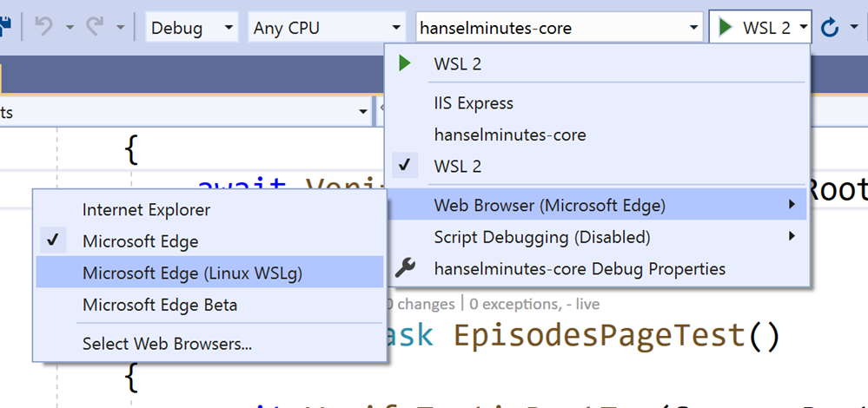Image resolution: width=868 pixels, height=408 pixels.
Task: Open the Undo history dropdown arrow
Action: click(70, 27)
